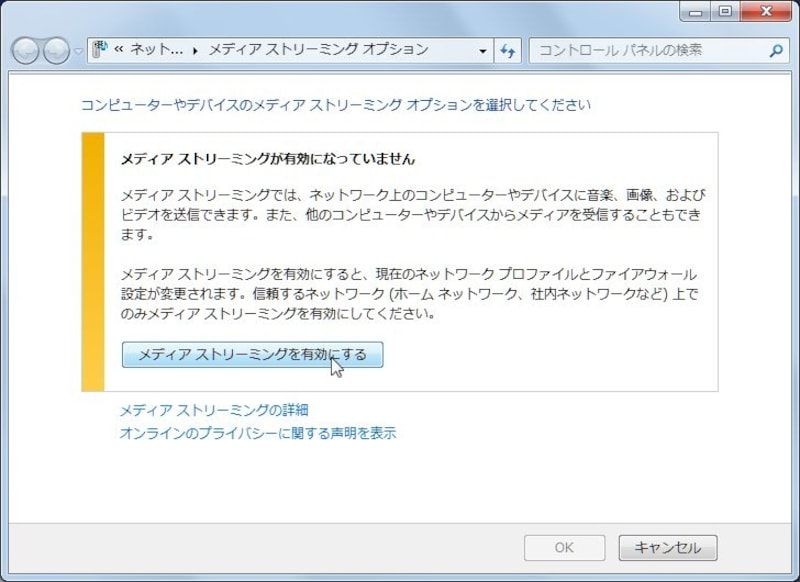Select メディア ストリーミング オプション breadcrumb
This screenshot has width=800, height=582.
coord(318,50)
